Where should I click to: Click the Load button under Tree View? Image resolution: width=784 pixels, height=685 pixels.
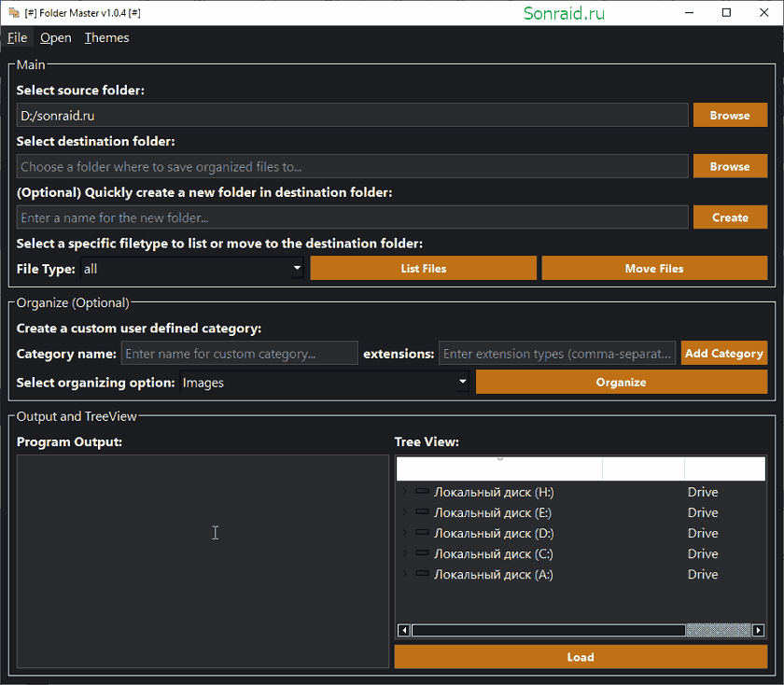click(581, 656)
